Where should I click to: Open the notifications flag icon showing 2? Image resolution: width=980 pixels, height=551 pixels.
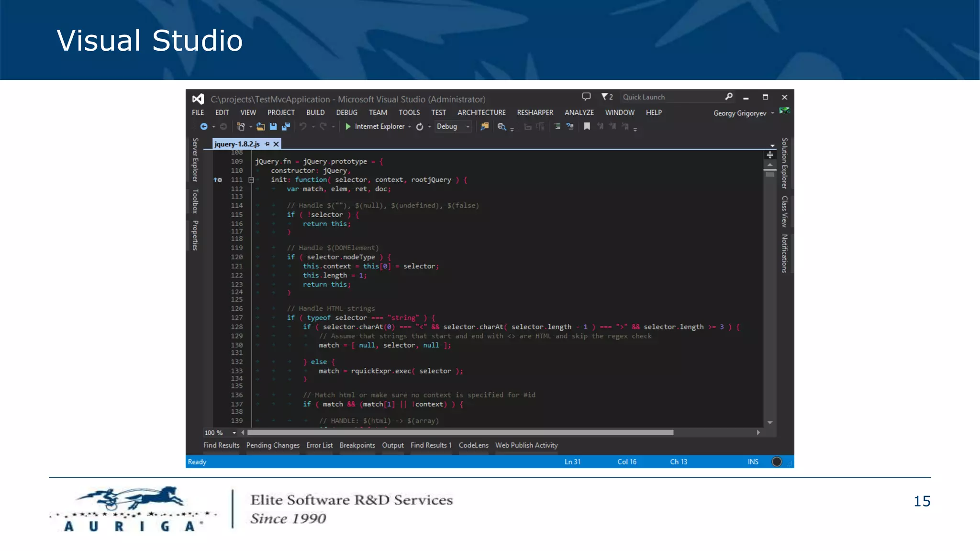(x=607, y=97)
